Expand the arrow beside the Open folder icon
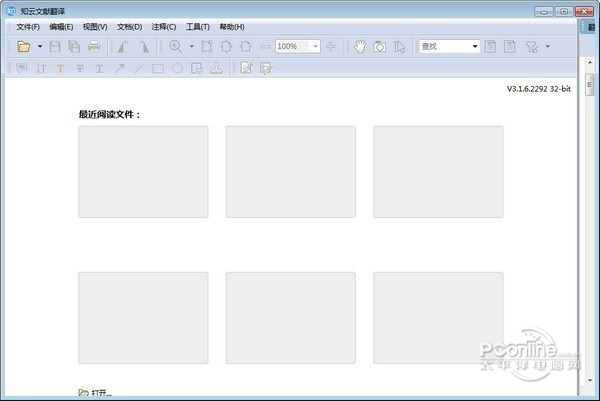The image size is (600, 401). [x=40, y=47]
